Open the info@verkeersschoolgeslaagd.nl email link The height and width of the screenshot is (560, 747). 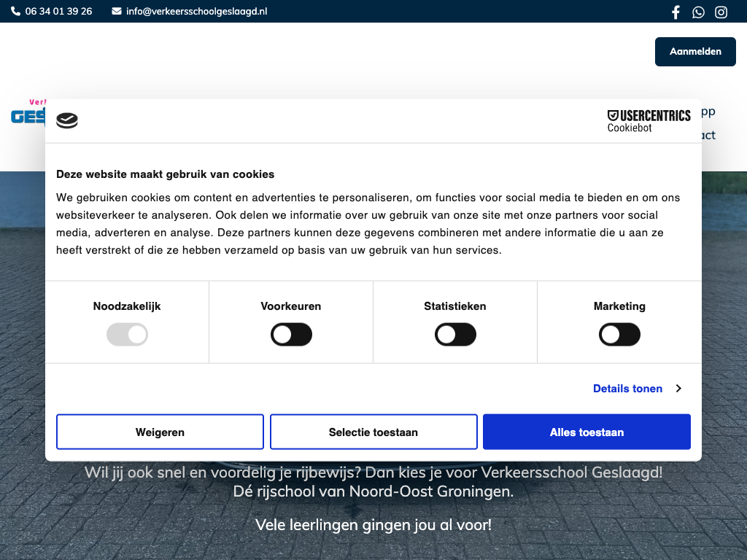coord(196,12)
